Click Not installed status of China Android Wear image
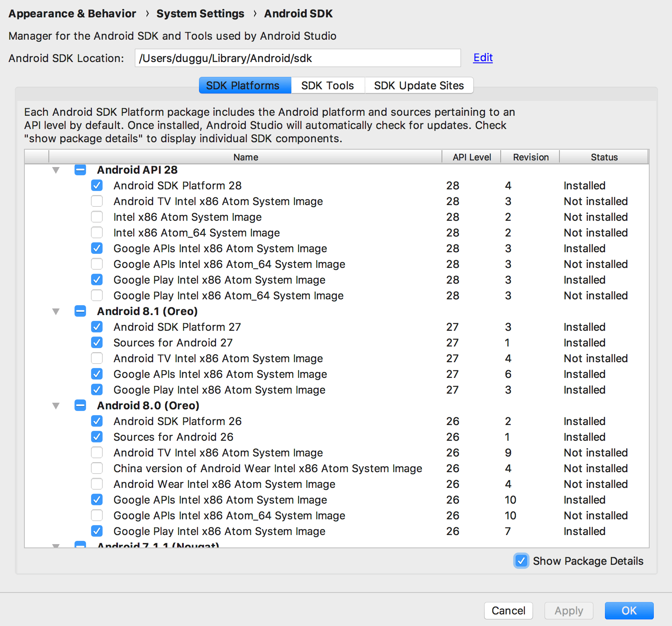This screenshot has height=626, width=672. click(x=596, y=468)
